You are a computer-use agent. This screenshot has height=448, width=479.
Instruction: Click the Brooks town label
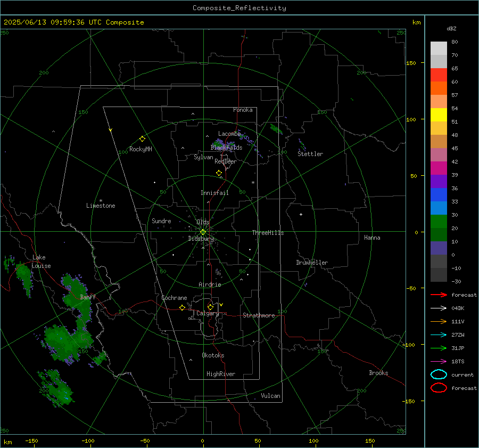(378, 373)
